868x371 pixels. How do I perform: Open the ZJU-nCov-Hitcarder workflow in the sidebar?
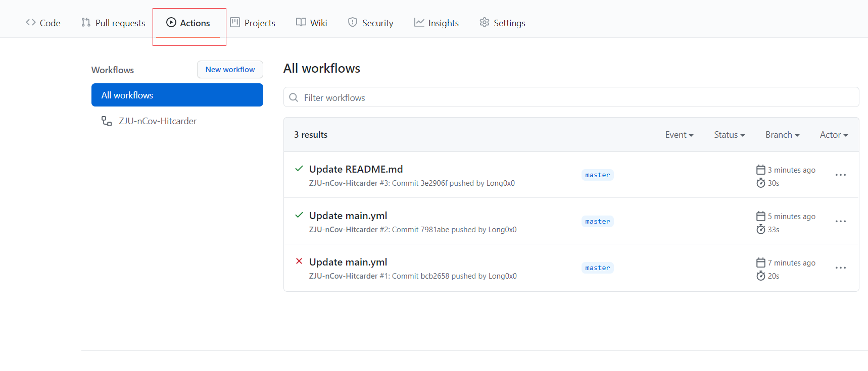(x=158, y=121)
